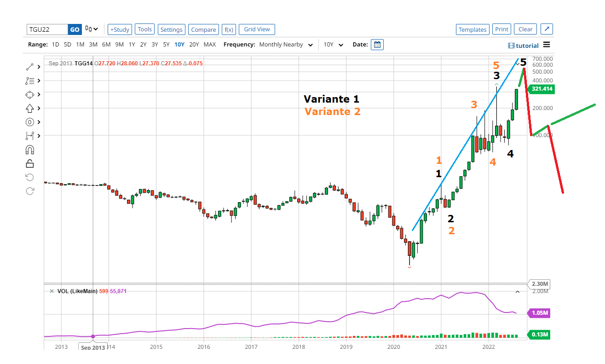Open chart Settings
The image size is (605, 364).
(172, 29)
